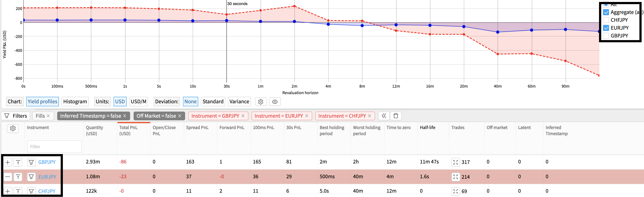Uncheck the Aggregate legend checkbox
Screen dimensions: 644x197
(606, 12)
